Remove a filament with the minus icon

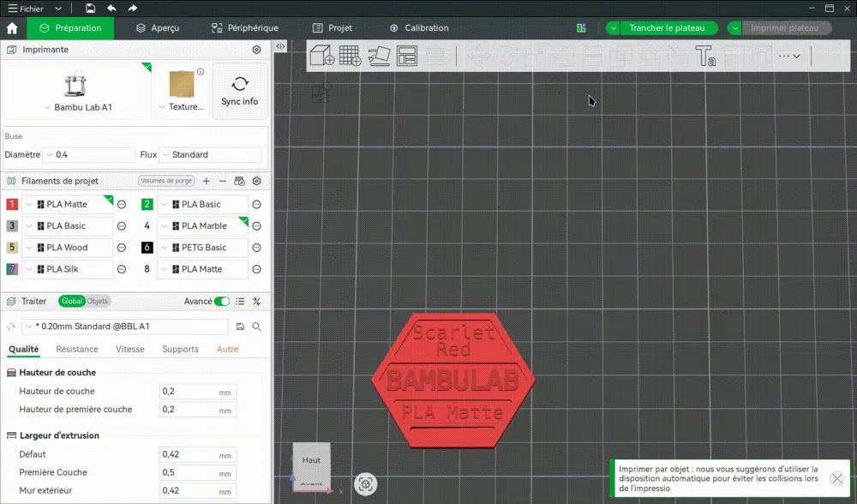click(x=223, y=181)
